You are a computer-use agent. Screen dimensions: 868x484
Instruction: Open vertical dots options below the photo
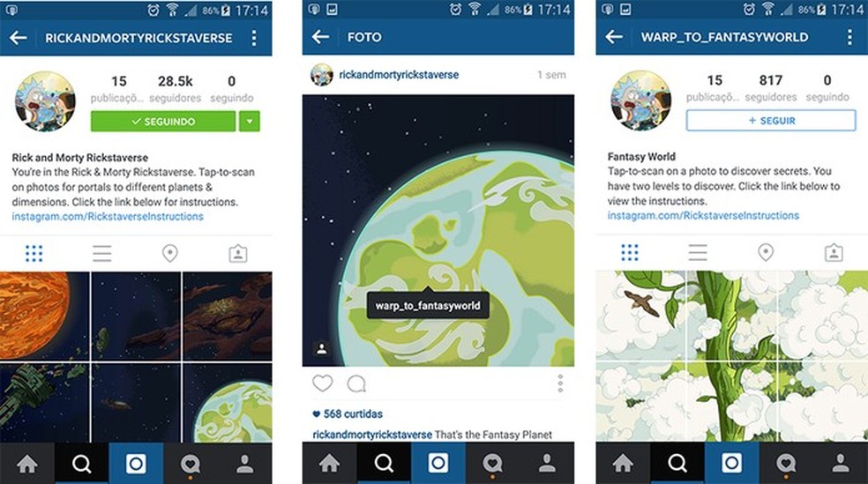point(560,383)
